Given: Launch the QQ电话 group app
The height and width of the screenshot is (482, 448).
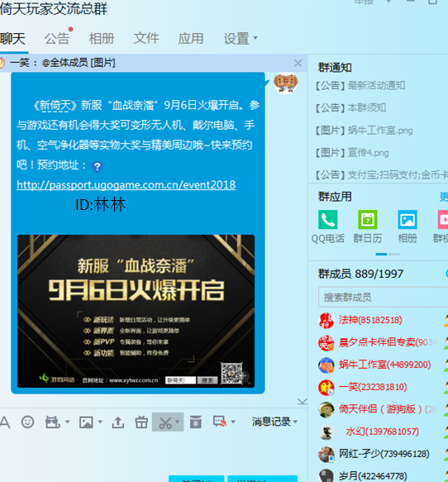Looking at the screenshot, I should click(327, 219).
